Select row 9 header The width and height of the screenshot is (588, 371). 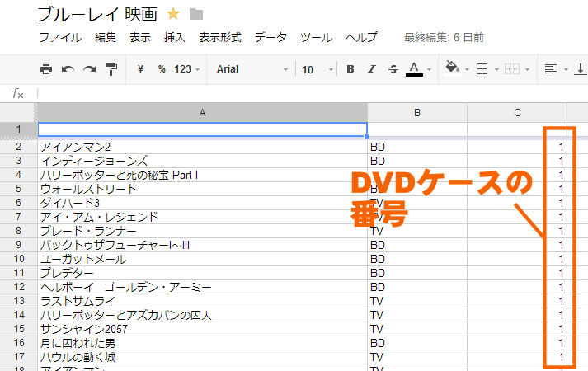18,245
